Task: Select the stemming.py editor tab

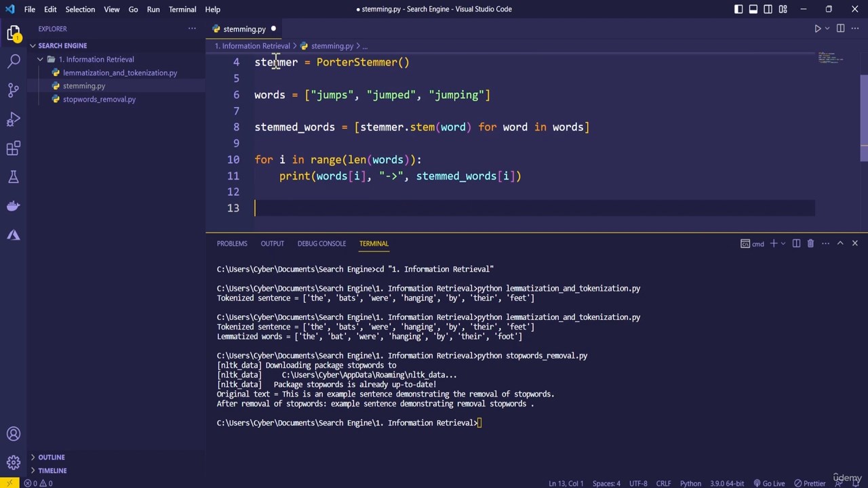Action: click(x=244, y=29)
